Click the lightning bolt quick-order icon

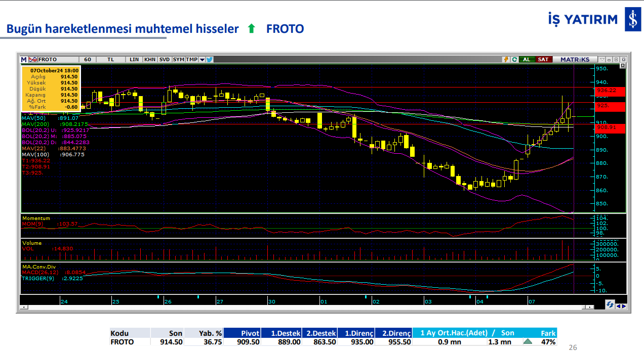tap(506, 59)
